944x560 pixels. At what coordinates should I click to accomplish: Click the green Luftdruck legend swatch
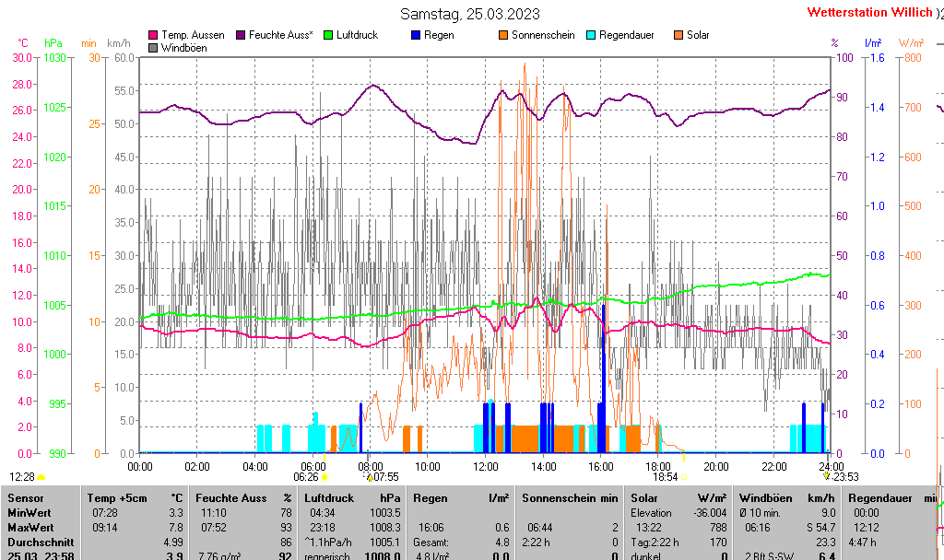click(328, 36)
